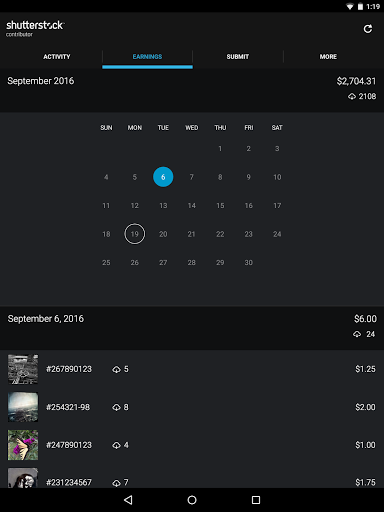Select the Earnings tab
The height and width of the screenshot is (512, 384).
pyautogui.click(x=147, y=57)
